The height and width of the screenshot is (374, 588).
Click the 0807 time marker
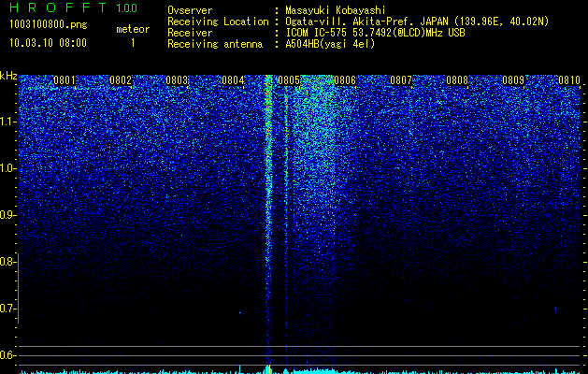point(401,80)
